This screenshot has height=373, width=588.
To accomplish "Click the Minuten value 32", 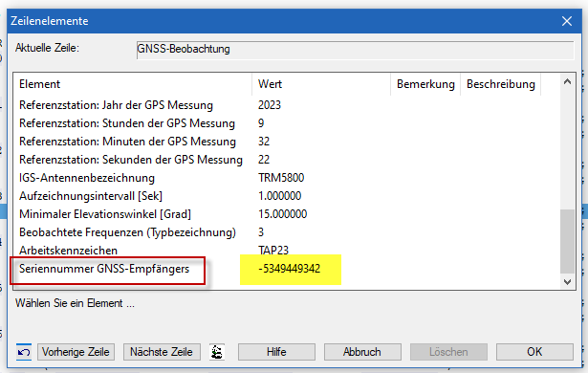I will [264, 142].
